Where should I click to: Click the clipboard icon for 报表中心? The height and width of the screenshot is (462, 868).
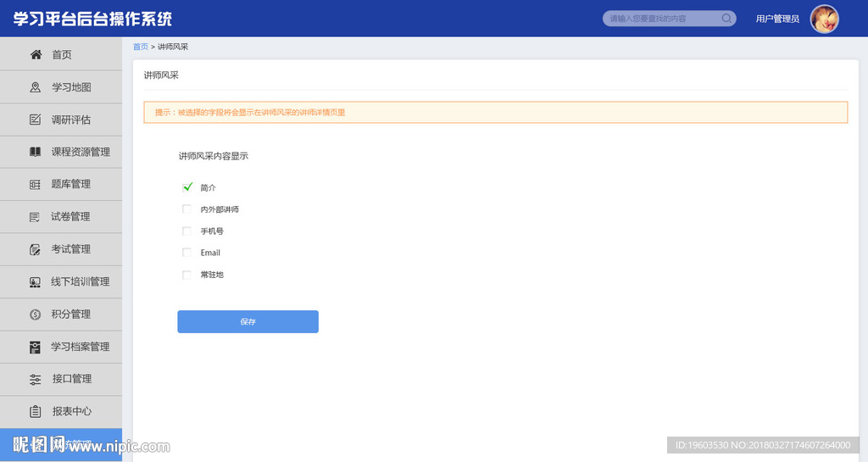click(x=35, y=411)
